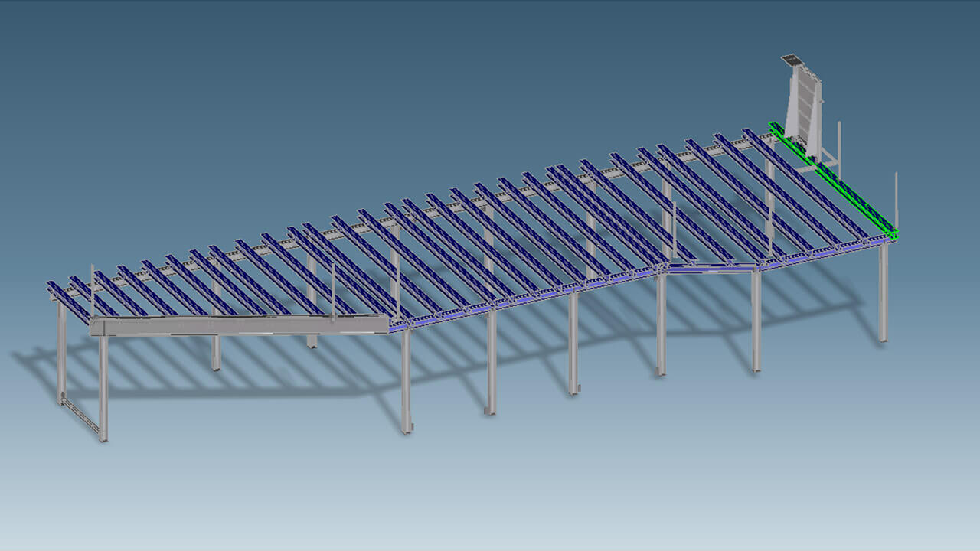Click the long gray front side beam
Screen dimensions: 980x551
(x=237, y=325)
